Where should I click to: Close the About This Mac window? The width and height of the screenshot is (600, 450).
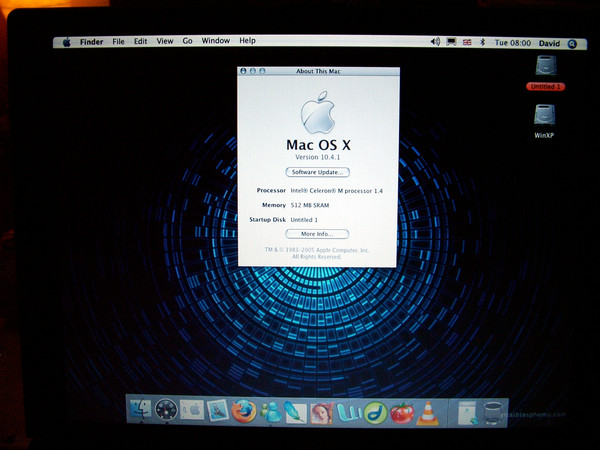point(243,71)
